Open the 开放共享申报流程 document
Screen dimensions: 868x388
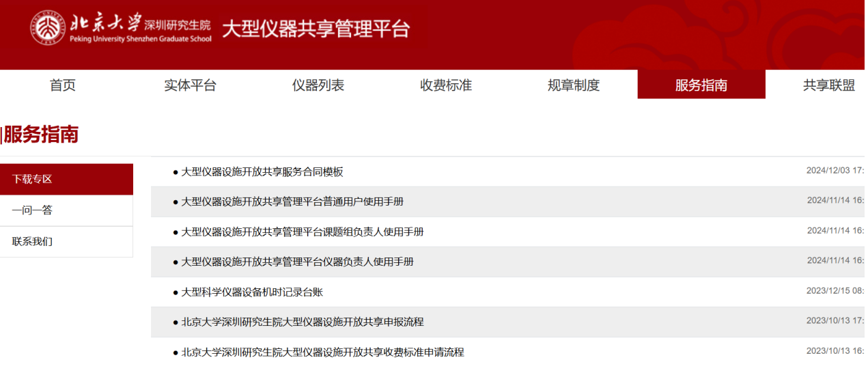click(x=302, y=322)
